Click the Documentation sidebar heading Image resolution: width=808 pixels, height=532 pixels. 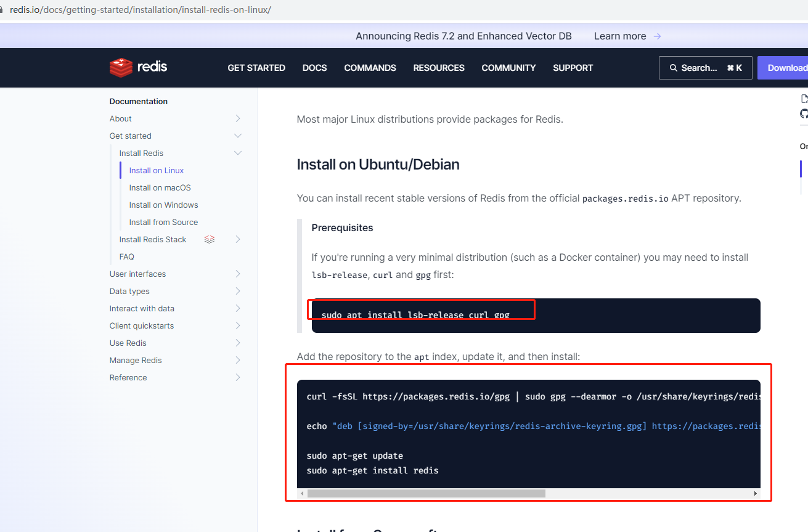click(139, 101)
